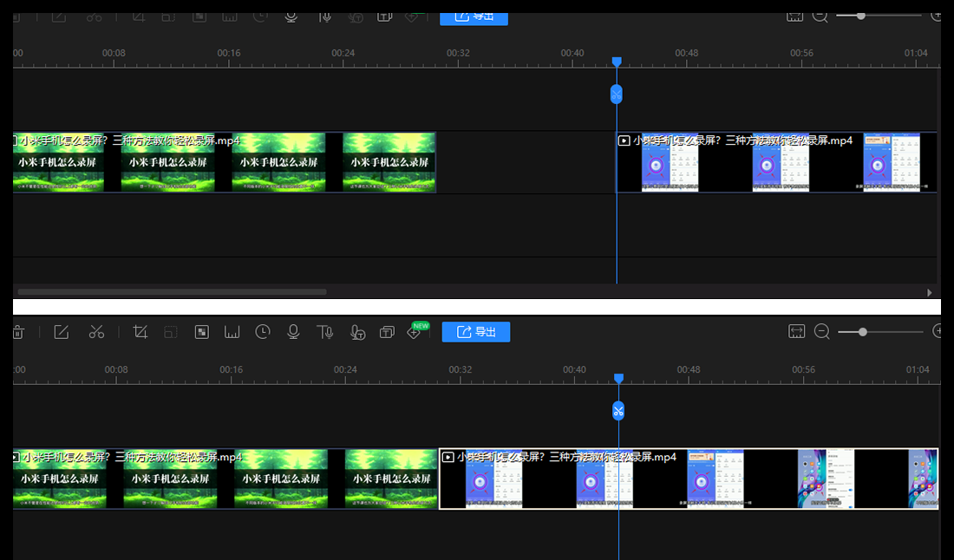Open the clock duration tool in lower toolbar
954x560 pixels.
point(263,332)
